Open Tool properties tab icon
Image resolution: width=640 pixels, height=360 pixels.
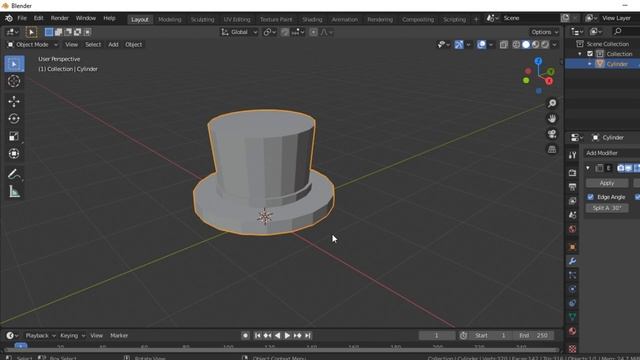click(572, 155)
